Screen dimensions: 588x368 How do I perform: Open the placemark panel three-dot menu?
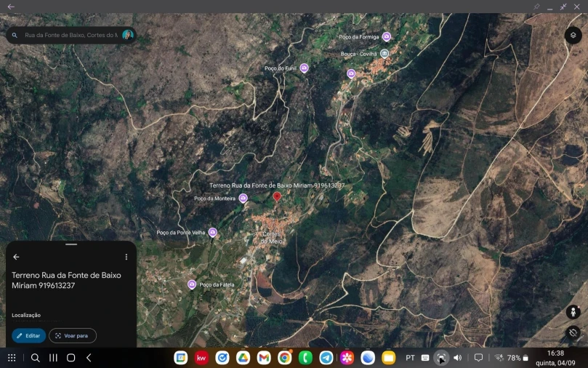(x=126, y=257)
